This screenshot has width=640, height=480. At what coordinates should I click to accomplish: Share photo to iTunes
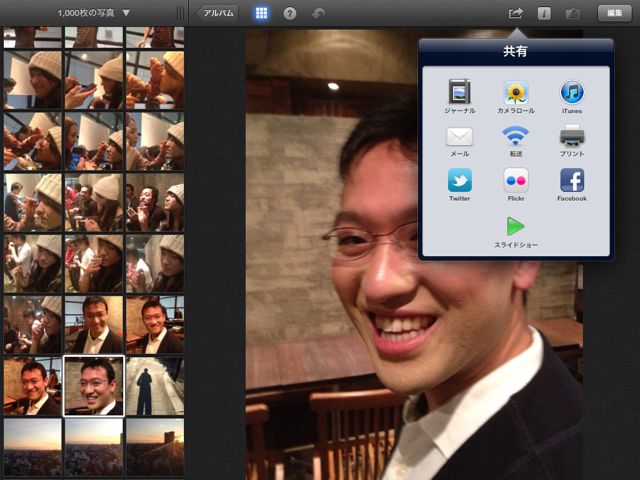tap(571, 97)
